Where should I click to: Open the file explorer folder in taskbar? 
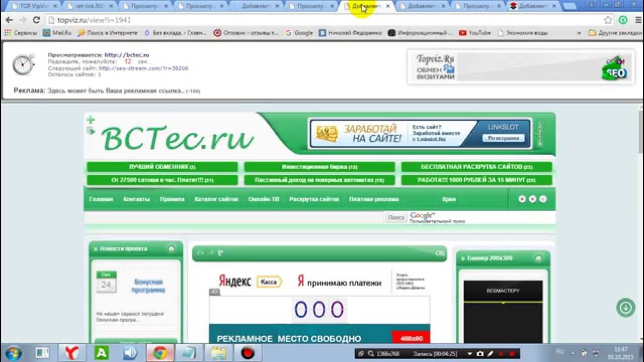click(219, 352)
